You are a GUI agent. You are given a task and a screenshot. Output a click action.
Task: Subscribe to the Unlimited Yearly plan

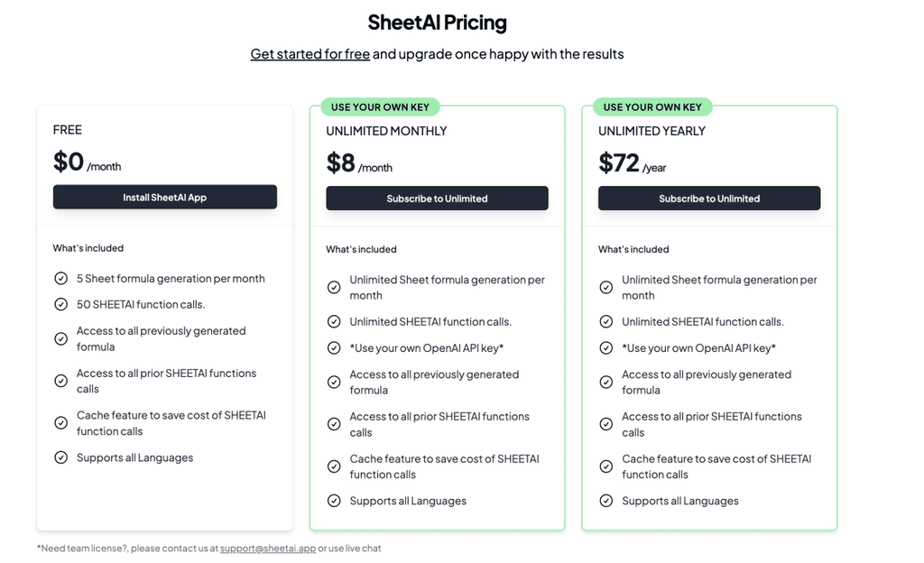click(x=709, y=198)
